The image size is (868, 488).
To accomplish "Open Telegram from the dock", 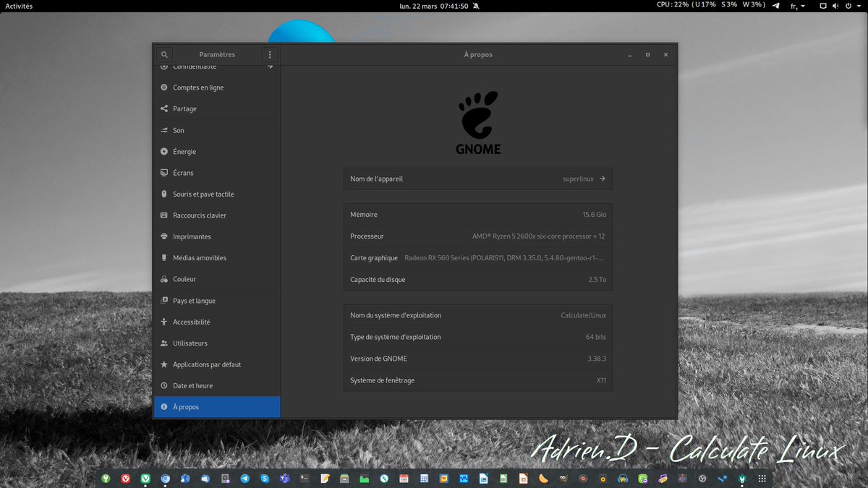I will coord(245,479).
